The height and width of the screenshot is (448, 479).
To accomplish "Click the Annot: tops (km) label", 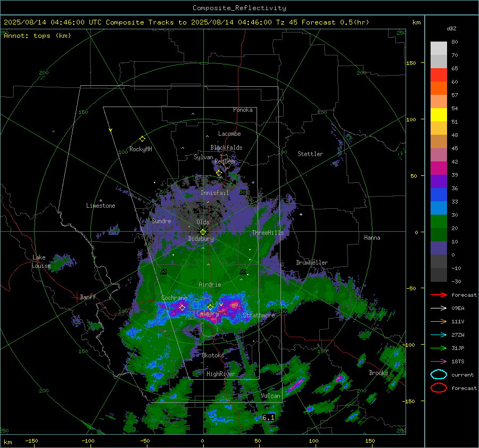I will click(x=37, y=36).
